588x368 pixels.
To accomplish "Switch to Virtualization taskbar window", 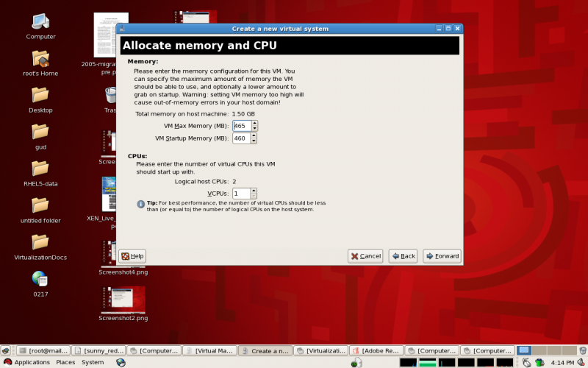I will [321, 351].
